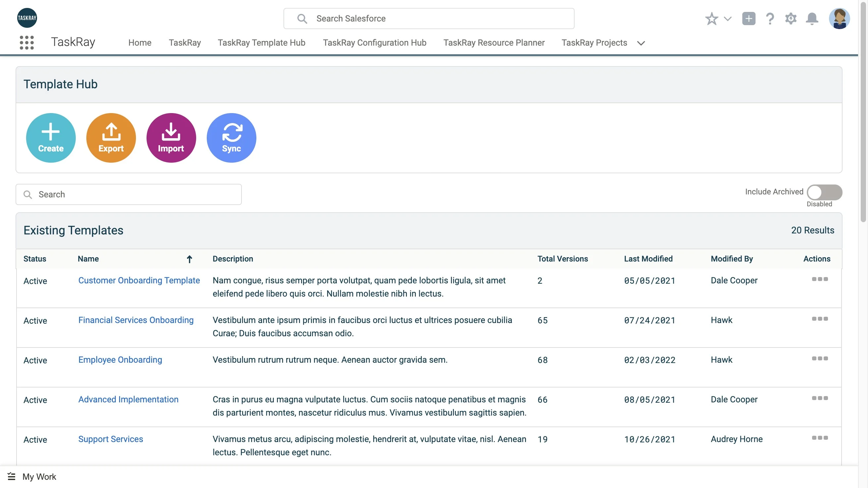The image size is (868, 488).
Task: Open the TaskRay Projects tab
Action: (594, 43)
